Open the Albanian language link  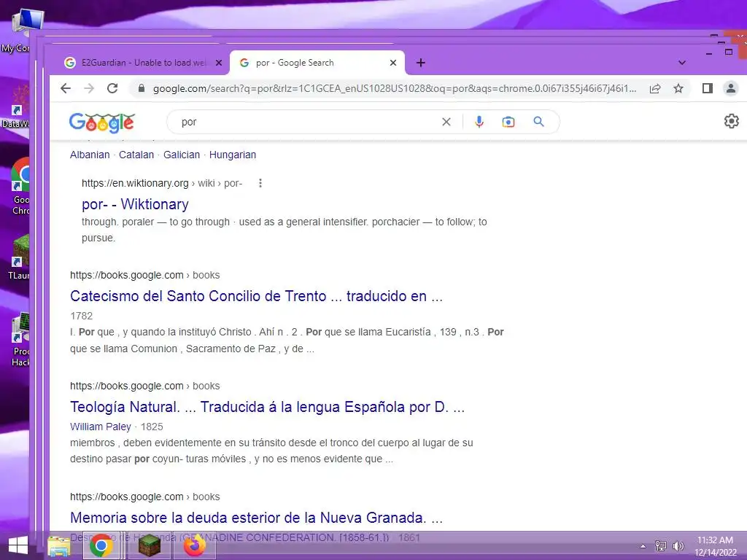(x=90, y=155)
